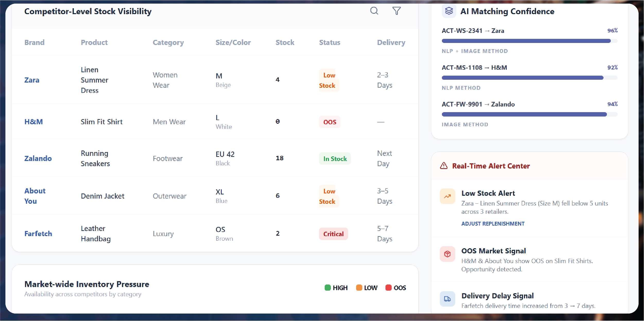Click the OOS Market Signal box icon
The image size is (644, 321).
click(447, 254)
